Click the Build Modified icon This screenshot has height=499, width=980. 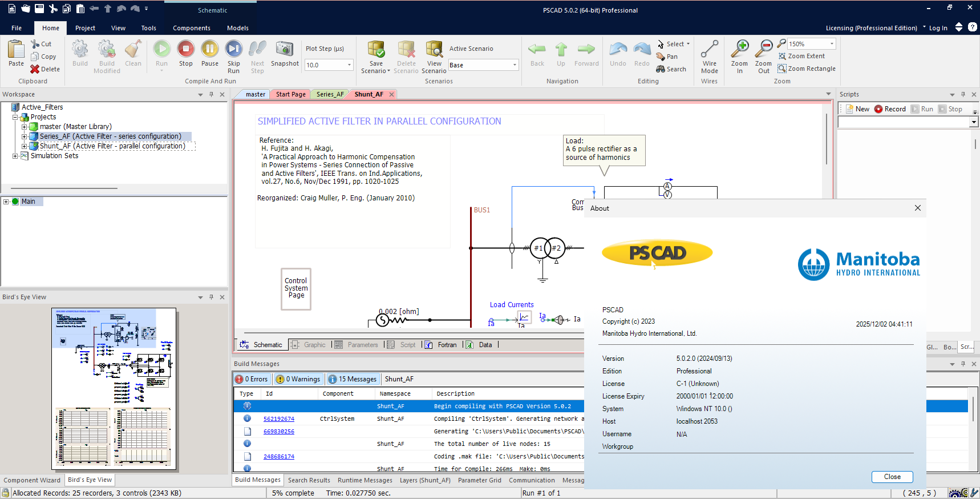(x=107, y=49)
